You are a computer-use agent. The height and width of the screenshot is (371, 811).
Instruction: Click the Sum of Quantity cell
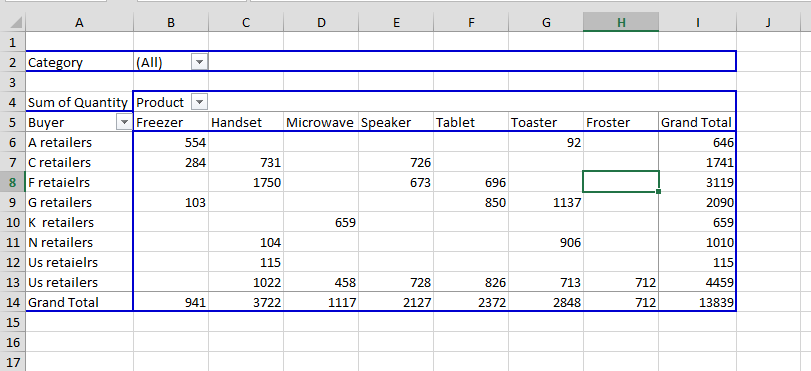(x=79, y=102)
